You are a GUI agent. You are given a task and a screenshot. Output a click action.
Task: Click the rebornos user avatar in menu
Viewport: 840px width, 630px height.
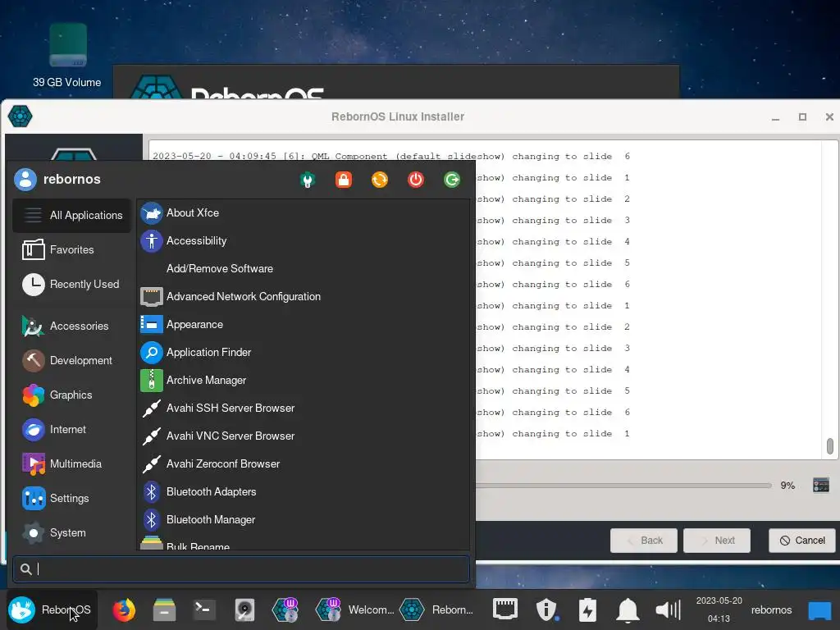(25, 180)
